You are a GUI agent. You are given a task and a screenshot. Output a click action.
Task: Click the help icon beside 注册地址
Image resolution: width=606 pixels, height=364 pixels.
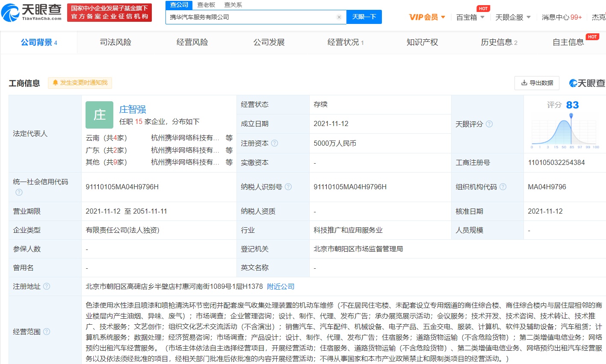click(47, 286)
